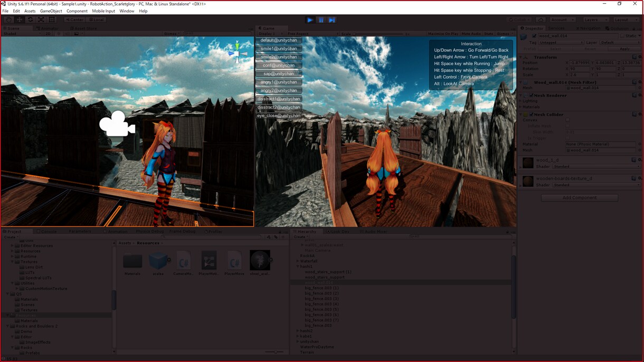Viewport: 644px width, 362px height.
Task: Click the eye_close@unitychan button
Action: [x=279, y=116]
